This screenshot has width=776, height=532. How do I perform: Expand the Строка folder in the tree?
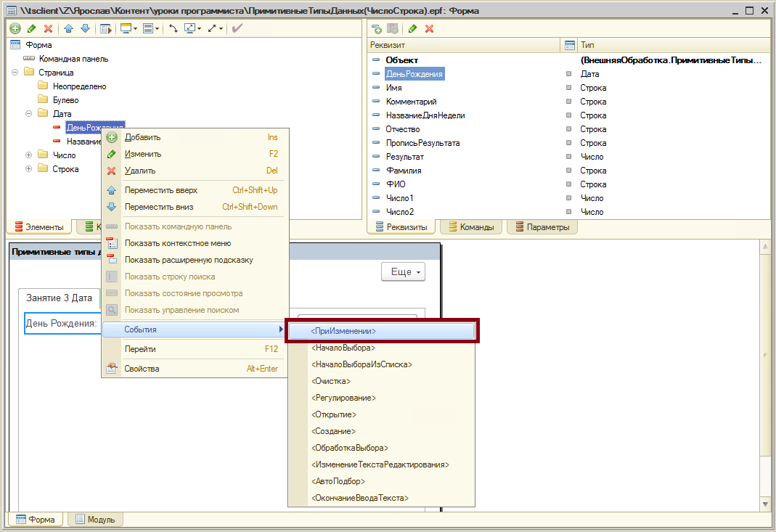coord(29,169)
